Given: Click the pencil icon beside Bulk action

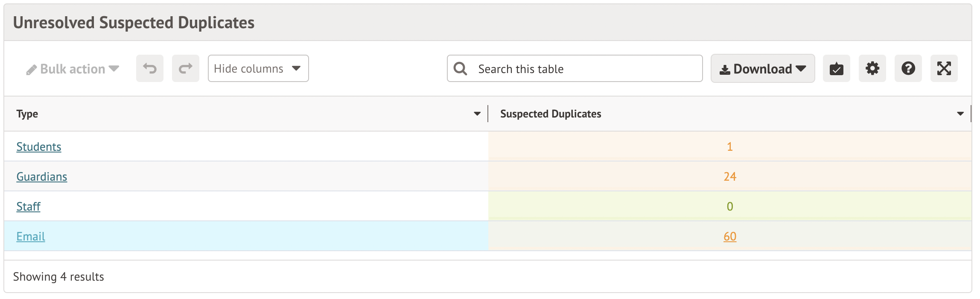Looking at the screenshot, I should [31, 70].
